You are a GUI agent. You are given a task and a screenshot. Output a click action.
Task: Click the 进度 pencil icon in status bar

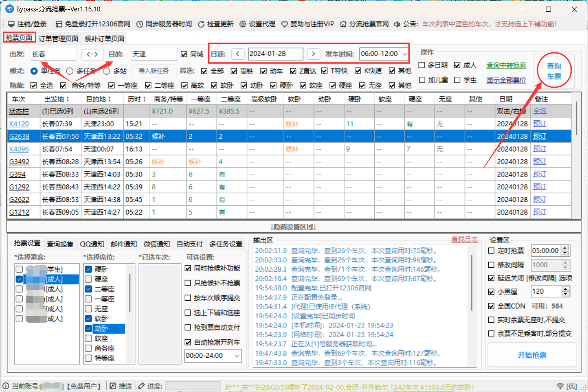[141, 386]
